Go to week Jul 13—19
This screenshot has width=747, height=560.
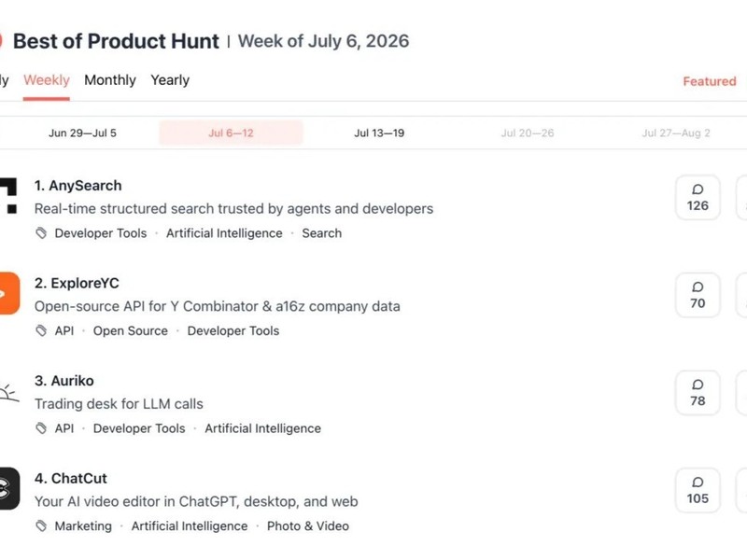(379, 133)
